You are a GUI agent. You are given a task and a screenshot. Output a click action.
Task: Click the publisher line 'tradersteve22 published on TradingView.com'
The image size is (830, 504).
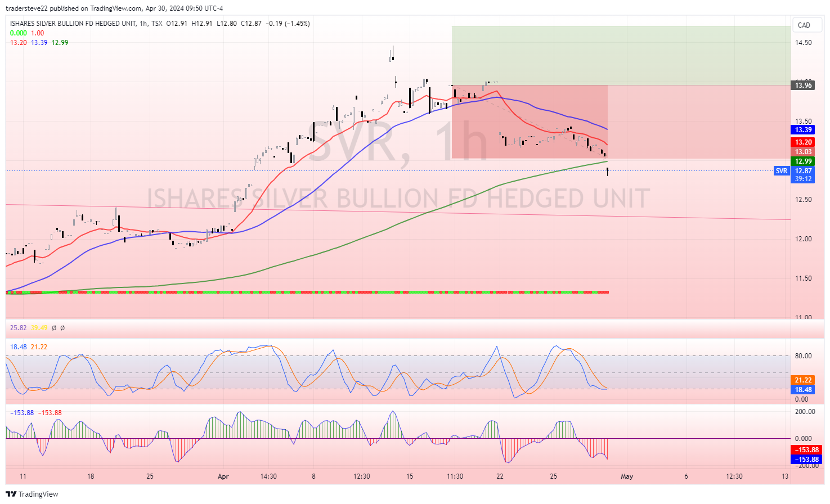pos(74,8)
